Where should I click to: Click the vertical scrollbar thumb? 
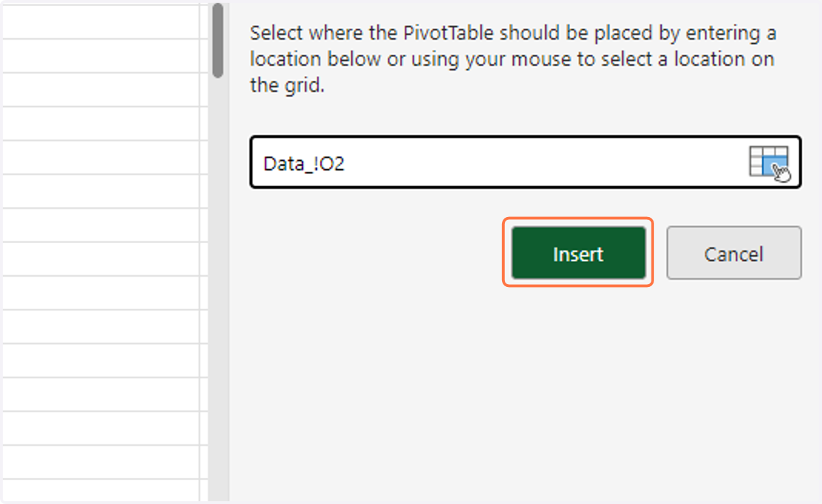pyautogui.click(x=217, y=40)
